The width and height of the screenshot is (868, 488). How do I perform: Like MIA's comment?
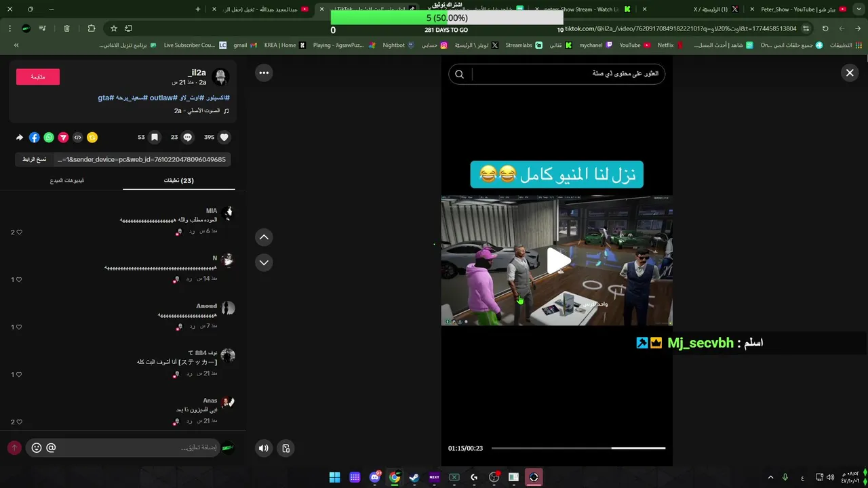coord(19,232)
